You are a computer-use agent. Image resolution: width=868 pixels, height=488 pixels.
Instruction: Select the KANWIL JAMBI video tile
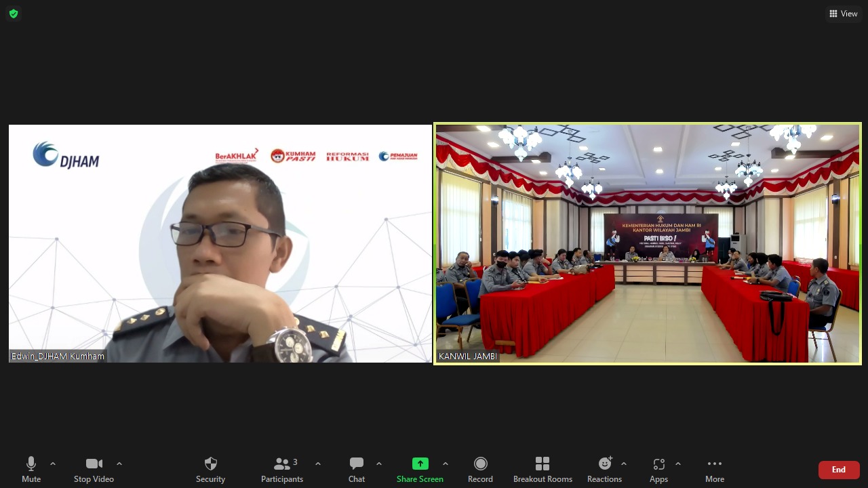[x=648, y=244]
